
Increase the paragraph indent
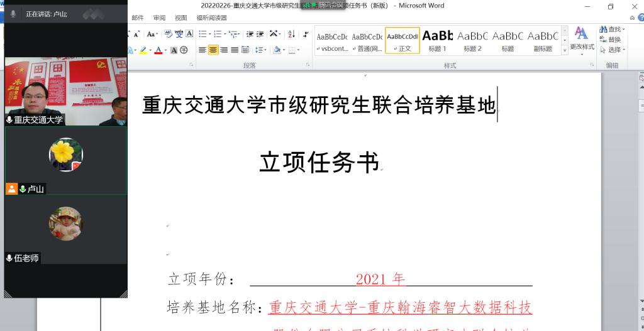260,35
